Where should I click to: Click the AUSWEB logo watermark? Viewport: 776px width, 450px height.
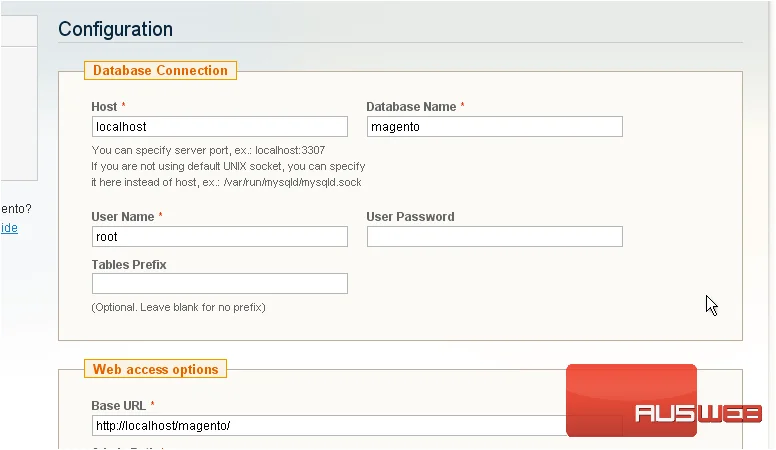click(x=663, y=401)
